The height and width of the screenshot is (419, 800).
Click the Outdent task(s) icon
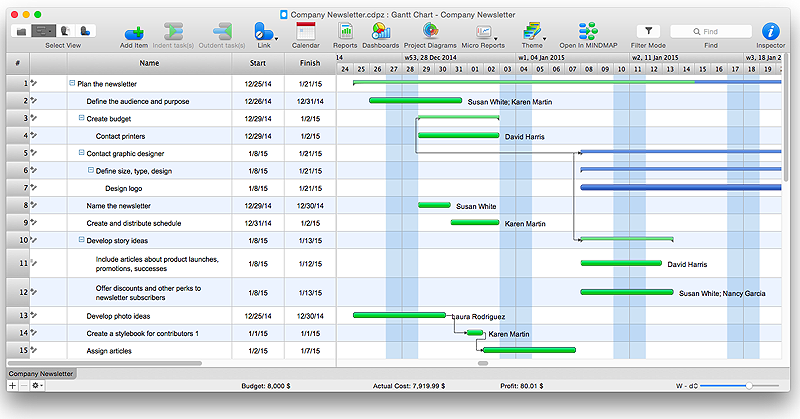click(x=222, y=32)
